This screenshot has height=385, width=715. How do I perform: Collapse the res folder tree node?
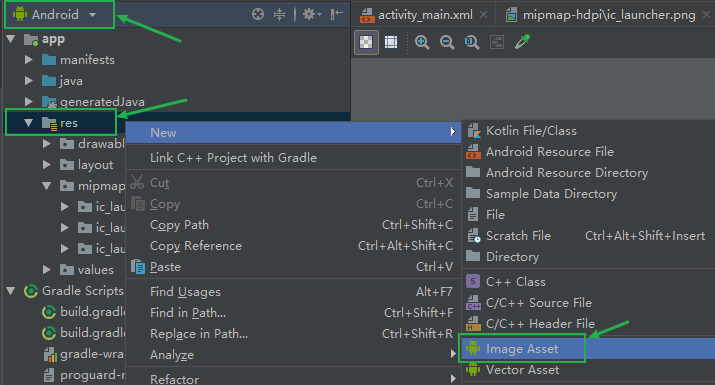pyautogui.click(x=28, y=123)
